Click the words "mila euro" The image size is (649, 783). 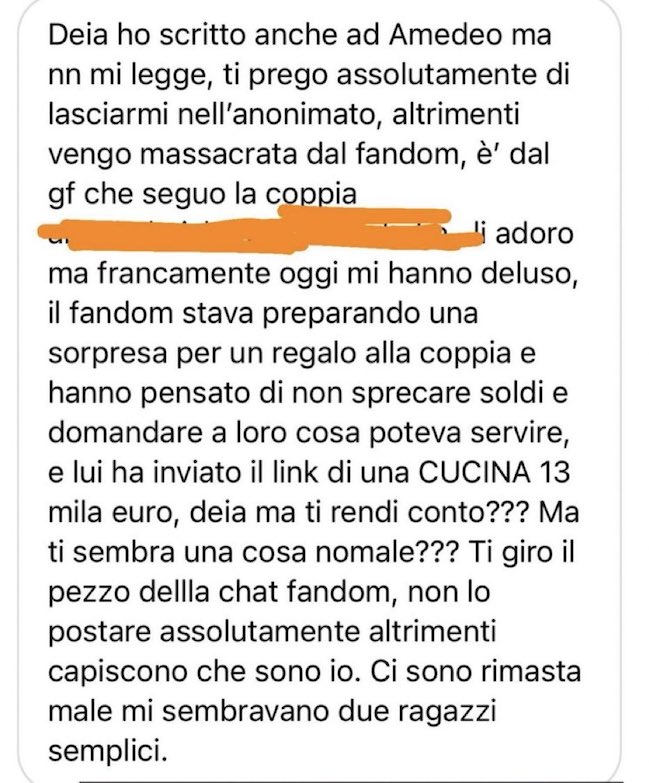pos(113,512)
